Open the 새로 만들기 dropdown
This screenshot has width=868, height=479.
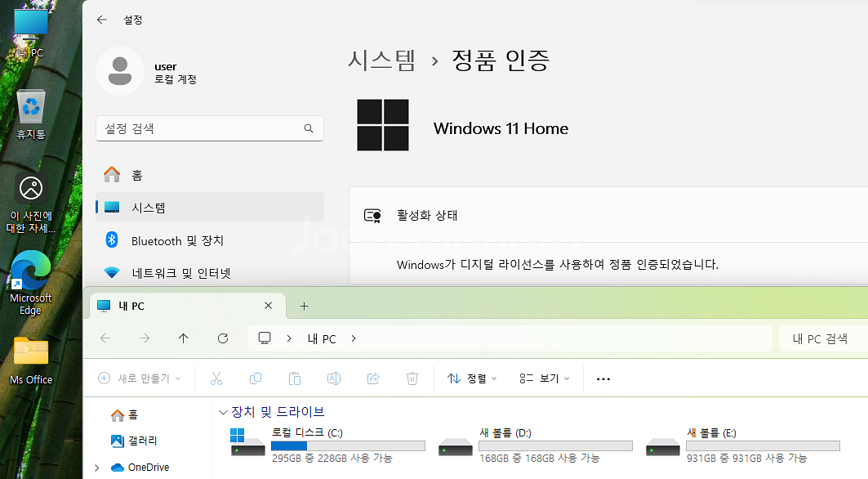point(140,378)
